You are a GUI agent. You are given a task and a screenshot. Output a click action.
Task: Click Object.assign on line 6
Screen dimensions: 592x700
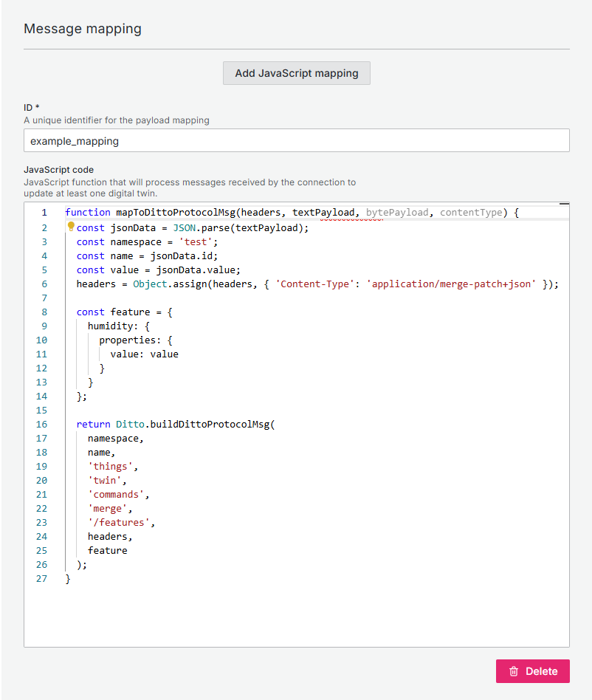170,284
